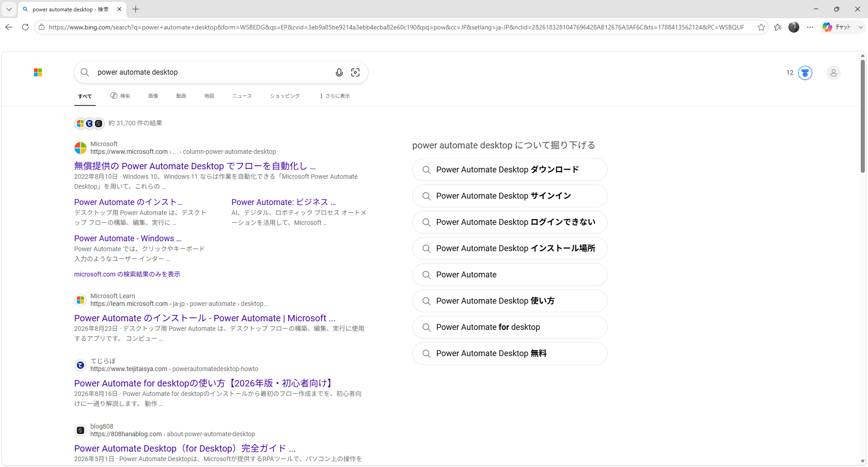Select suggestion Power Automate Desktop 使い方

point(509,301)
